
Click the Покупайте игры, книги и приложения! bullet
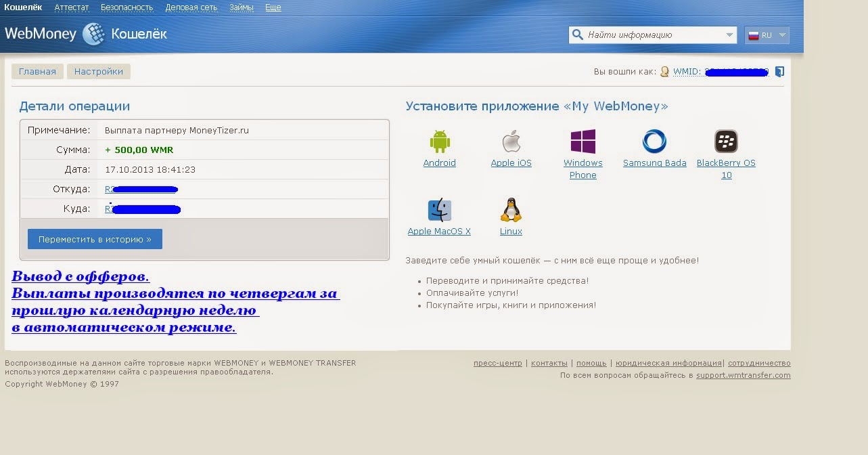tap(511, 305)
